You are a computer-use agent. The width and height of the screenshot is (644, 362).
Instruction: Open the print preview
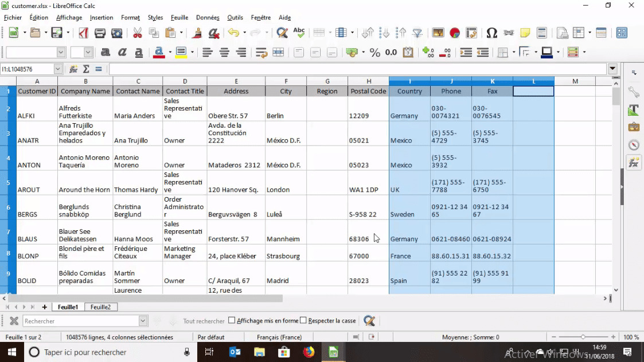(x=117, y=33)
